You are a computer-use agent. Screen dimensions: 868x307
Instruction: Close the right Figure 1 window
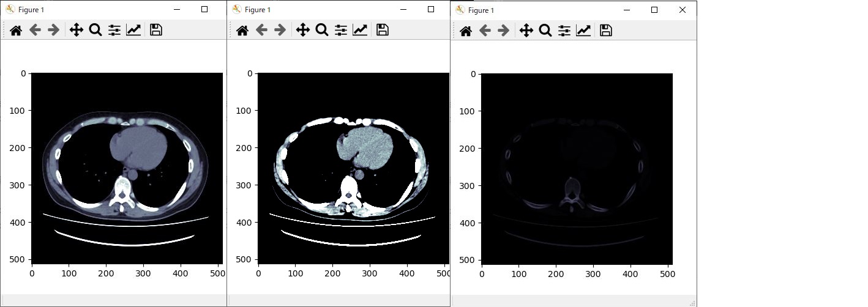[683, 10]
